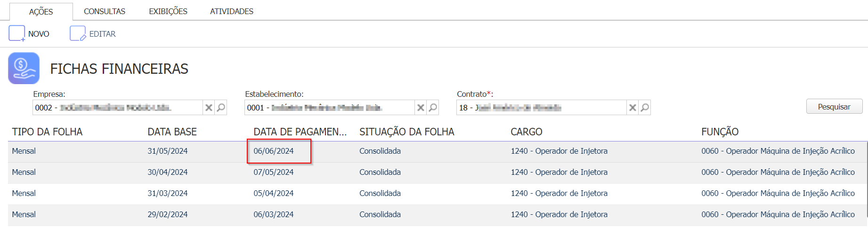
Task: Open the EXIBIÇÕES tab
Action: (168, 11)
